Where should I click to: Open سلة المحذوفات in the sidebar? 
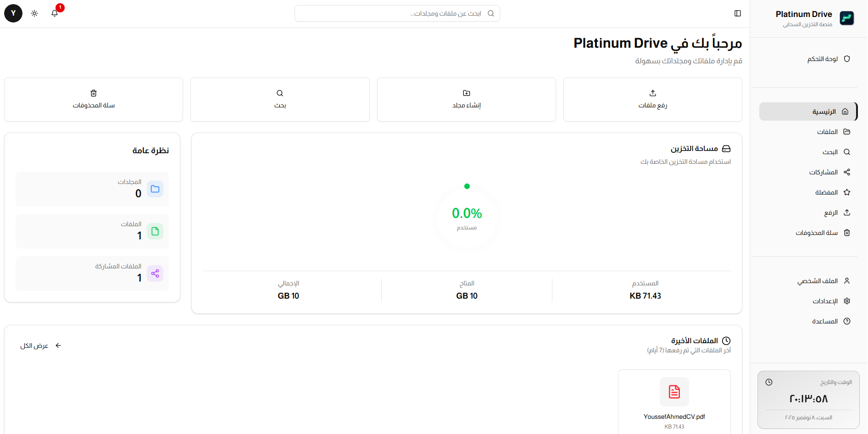(808, 233)
